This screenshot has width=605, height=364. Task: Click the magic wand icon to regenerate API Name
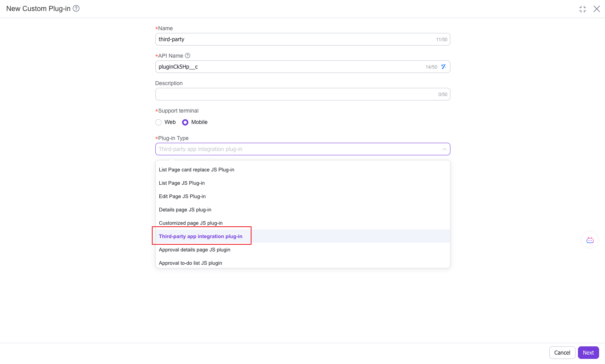click(444, 67)
